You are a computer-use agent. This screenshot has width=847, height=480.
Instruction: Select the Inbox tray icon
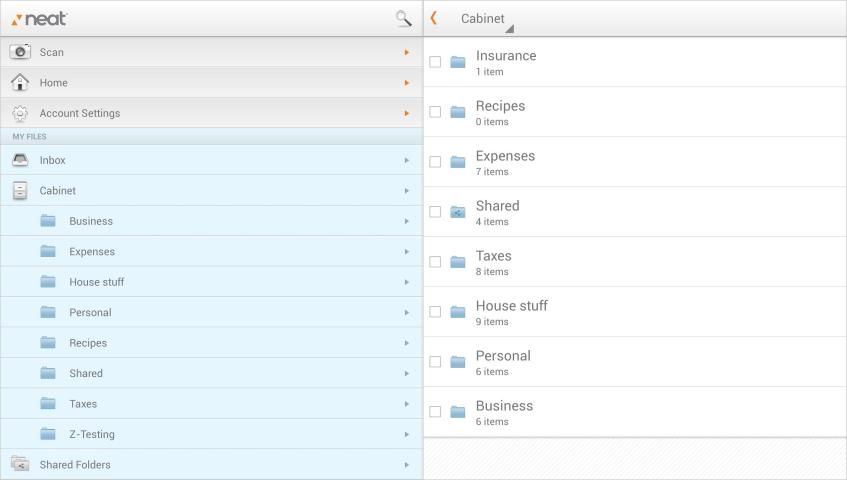pyautogui.click(x=20, y=160)
